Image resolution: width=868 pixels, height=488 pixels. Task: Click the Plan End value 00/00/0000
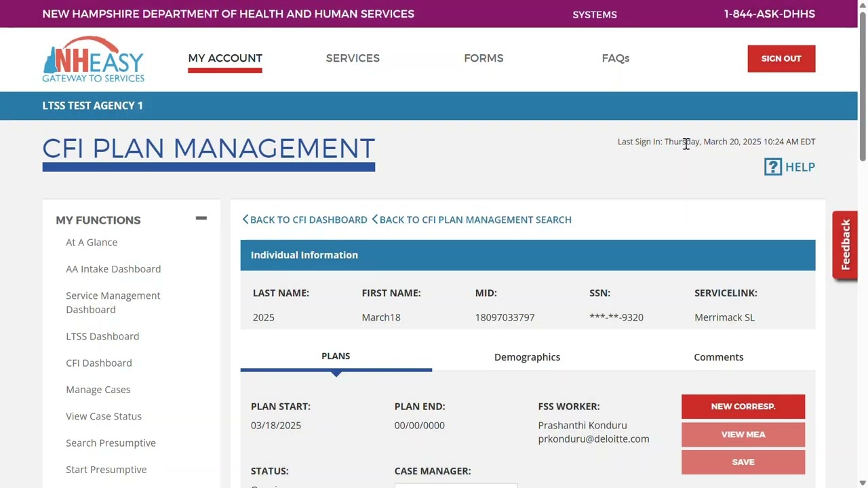[x=420, y=426]
